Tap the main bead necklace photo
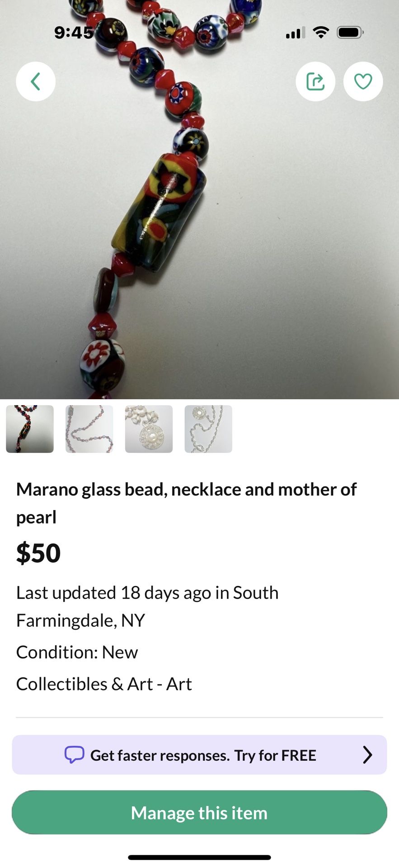The height and width of the screenshot is (868, 399). 199,199
